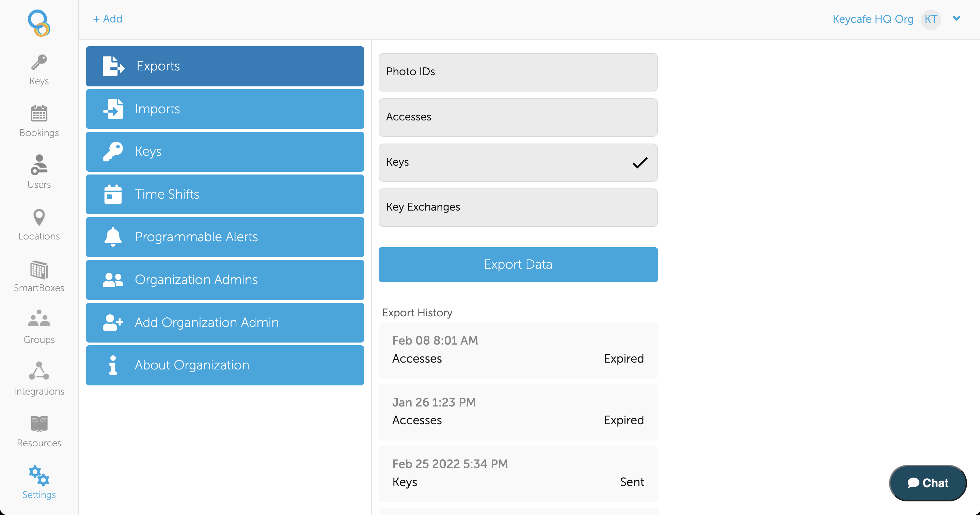Open Keys from the sidebar key icon
The image size is (980, 515).
point(39,62)
